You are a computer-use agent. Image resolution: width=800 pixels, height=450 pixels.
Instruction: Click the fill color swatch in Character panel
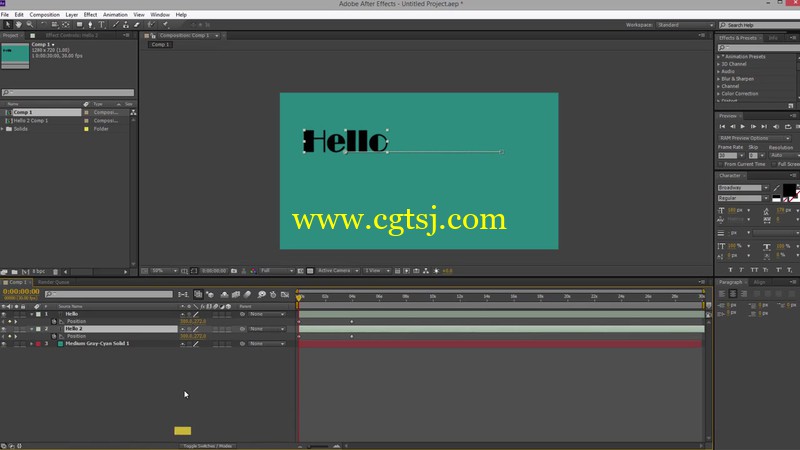789,190
